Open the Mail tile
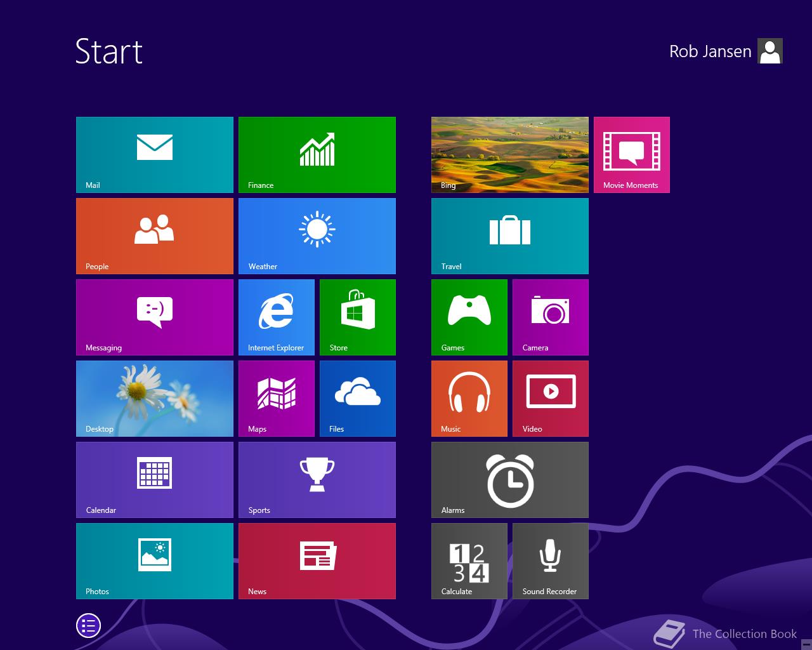The width and height of the screenshot is (812, 650). click(155, 155)
